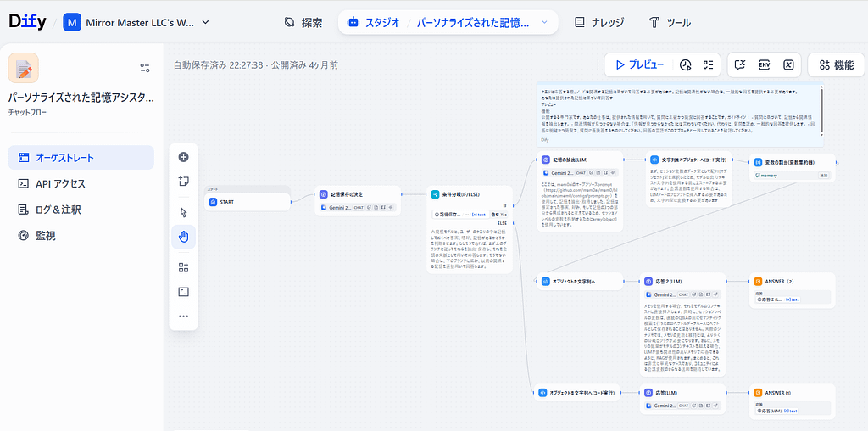The image size is (868, 431).
Task: Open the three-dot more options in canvas toolbar
Action: point(183,316)
